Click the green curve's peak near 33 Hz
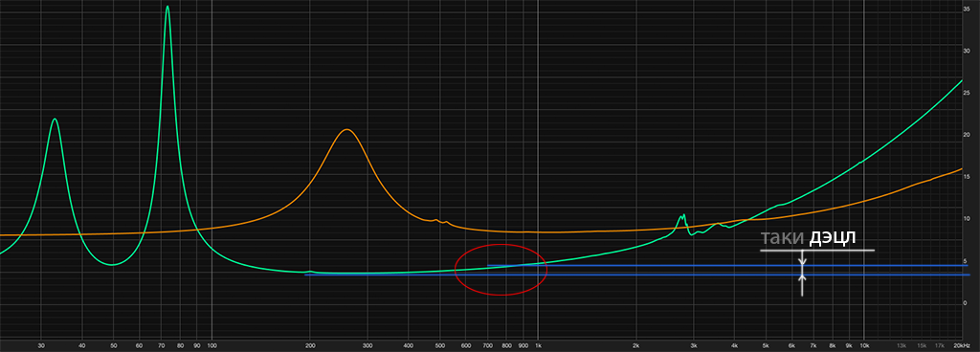This screenshot has width=980, height=352. [x=55, y=120]
